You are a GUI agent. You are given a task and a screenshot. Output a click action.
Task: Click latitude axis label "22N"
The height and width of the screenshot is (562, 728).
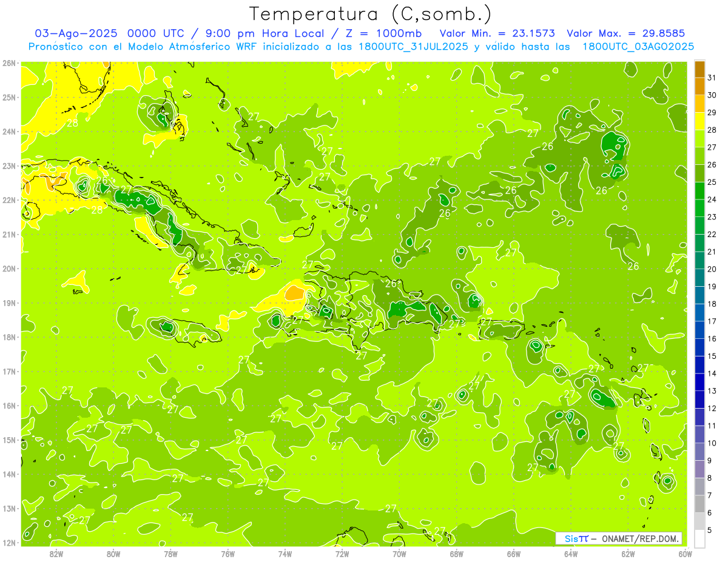[x=9, y=200]
